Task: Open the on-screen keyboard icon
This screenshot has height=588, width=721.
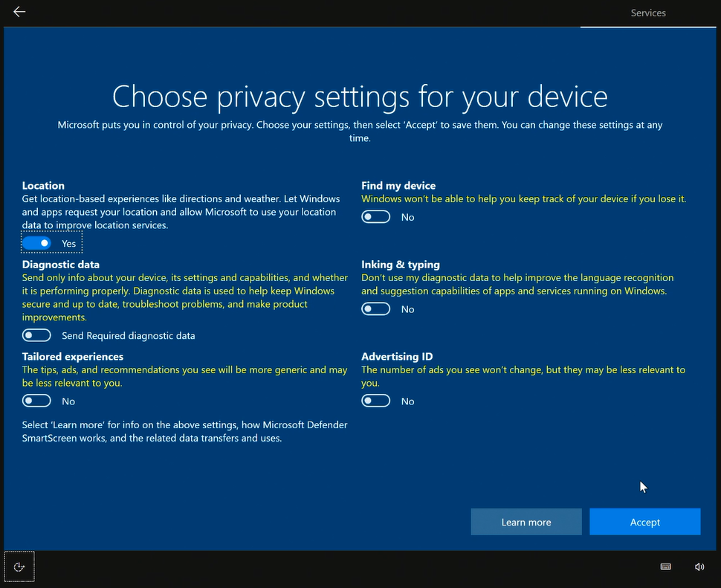Action: point(666,567)
